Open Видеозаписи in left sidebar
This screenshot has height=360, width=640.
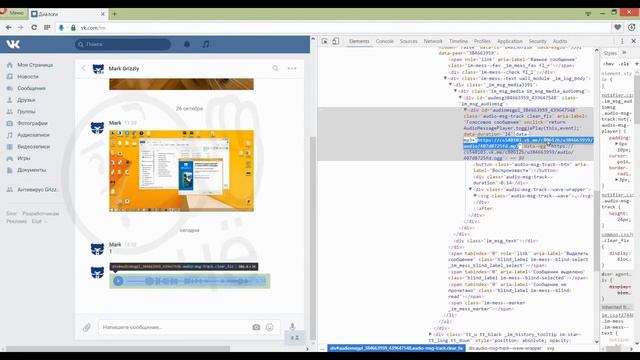pyautogui.click(x=33, y=147)
